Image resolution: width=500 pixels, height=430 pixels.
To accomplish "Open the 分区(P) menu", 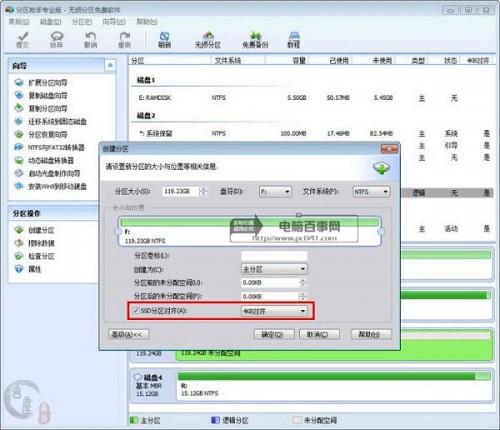I will click(82, 22).
